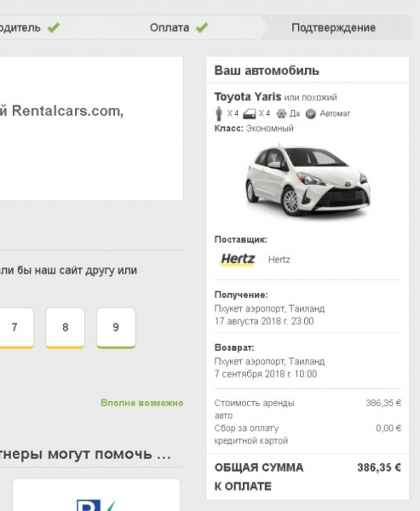The image size is (420, 511).
Task: Click the credit card fee '0,00 €'
Action: click(x=388, y=428)
